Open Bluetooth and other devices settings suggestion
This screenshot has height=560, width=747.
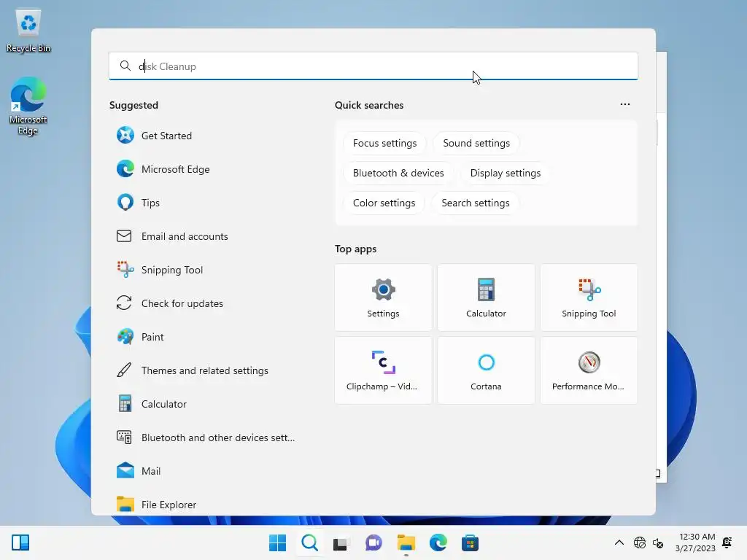(x=205, y=437)
